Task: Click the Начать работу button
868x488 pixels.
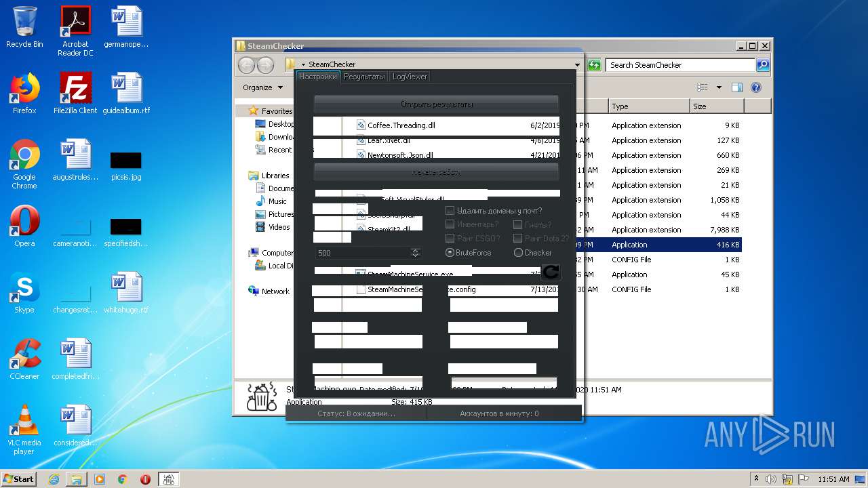Action: pos(436,172)
